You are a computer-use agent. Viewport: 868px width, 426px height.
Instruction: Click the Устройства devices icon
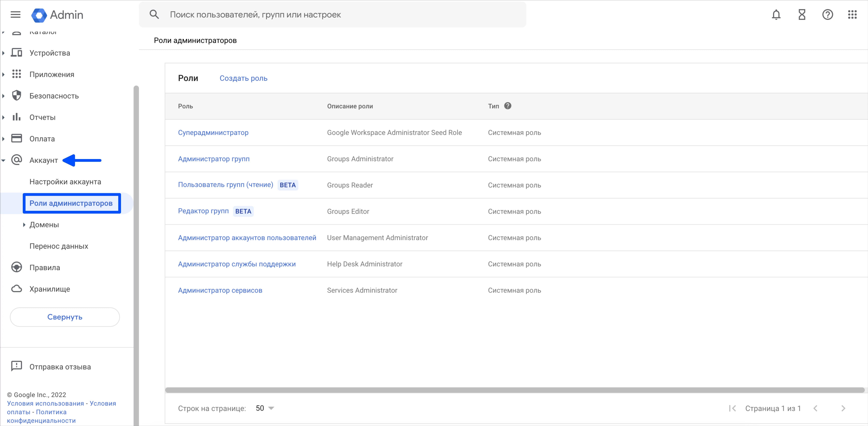point(16,53)
